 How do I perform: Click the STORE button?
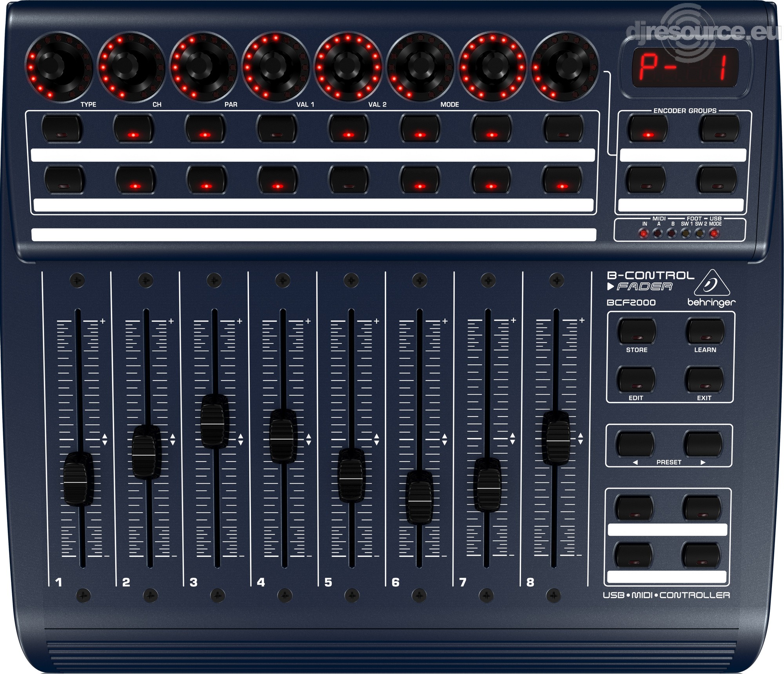click(x=636, y=332)
